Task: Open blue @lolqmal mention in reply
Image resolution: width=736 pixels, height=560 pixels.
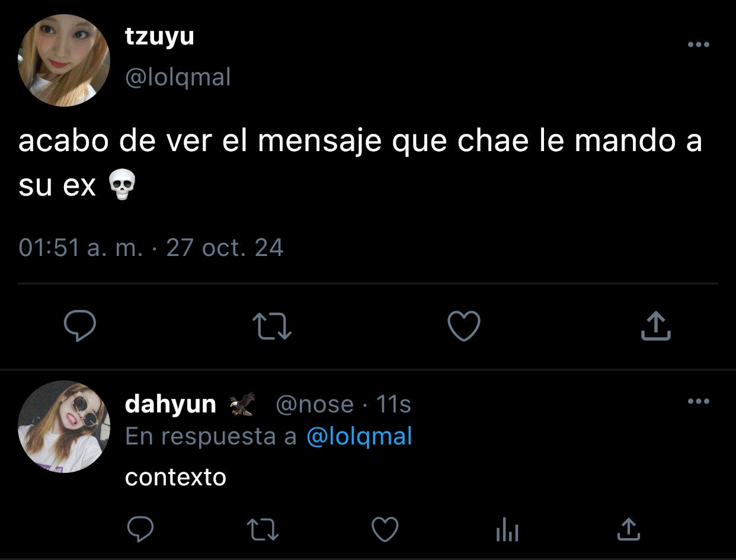Action: click(359, 437)
